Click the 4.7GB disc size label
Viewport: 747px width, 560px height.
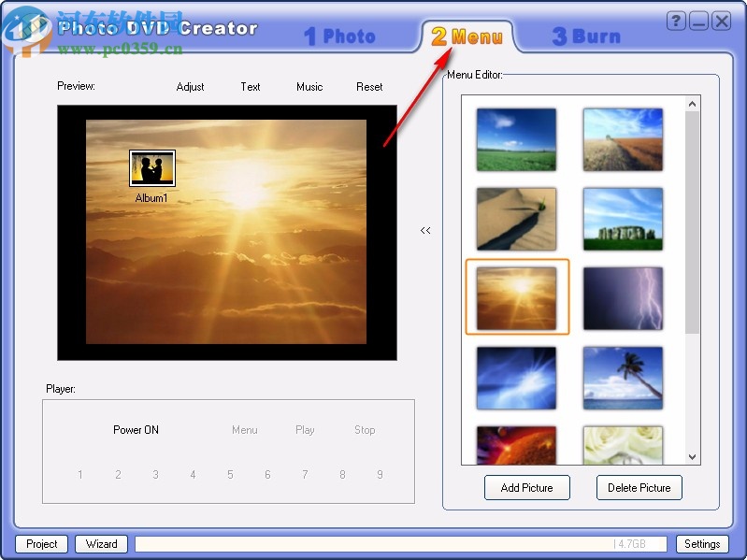point(630,544)
